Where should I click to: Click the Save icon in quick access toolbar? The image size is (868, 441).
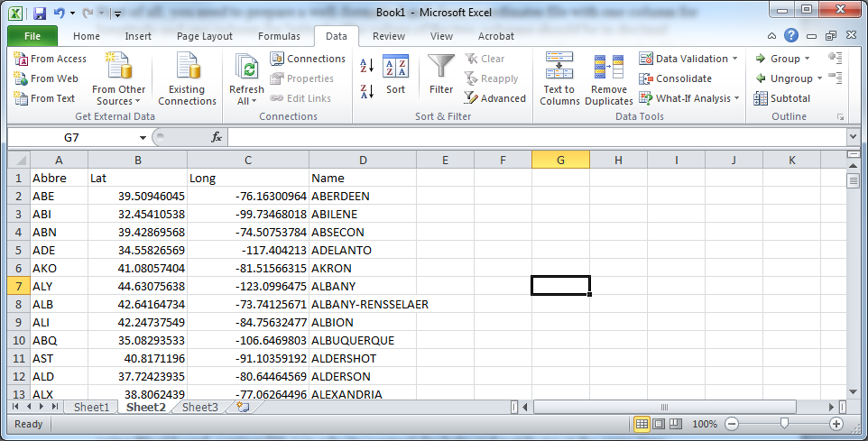[x=40, y=14]
